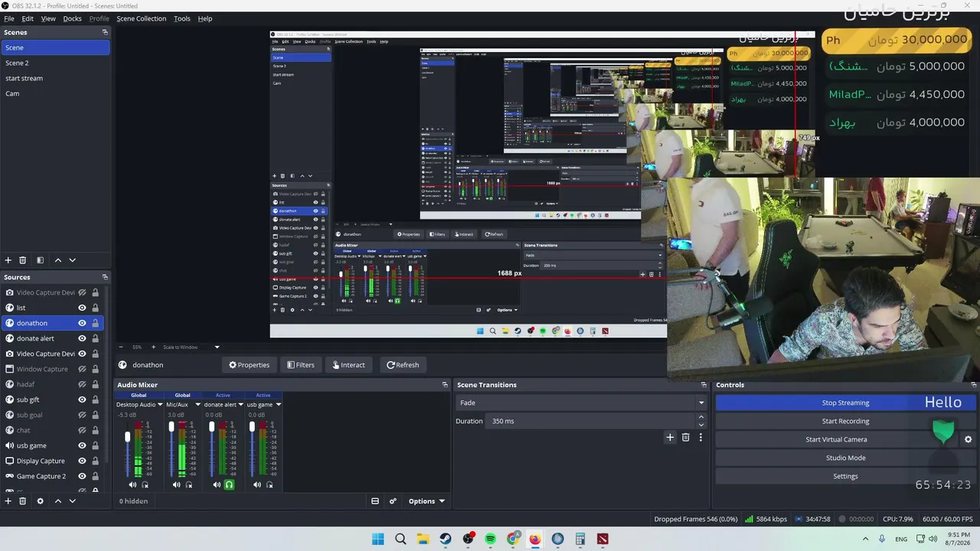Show hidden icons in system tray

(x=865, y=539)
